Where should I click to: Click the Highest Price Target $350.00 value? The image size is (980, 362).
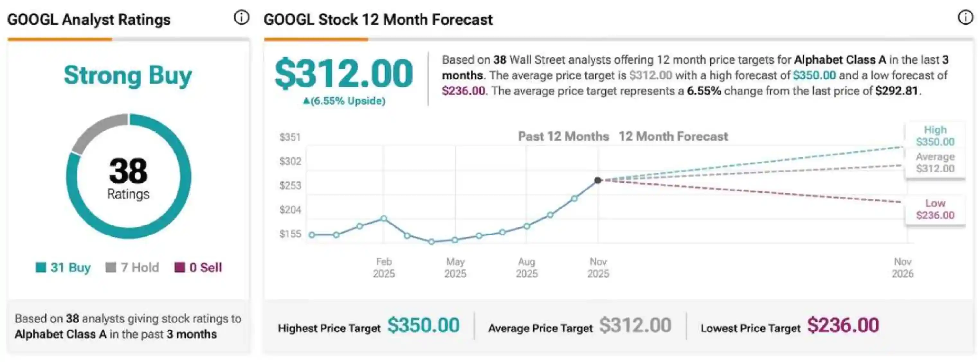coord(423,325)
